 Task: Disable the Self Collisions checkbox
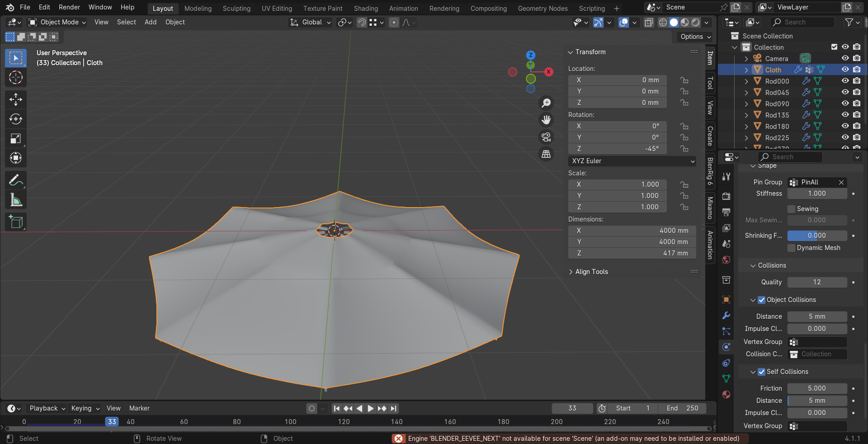click(x=762, y=372)
